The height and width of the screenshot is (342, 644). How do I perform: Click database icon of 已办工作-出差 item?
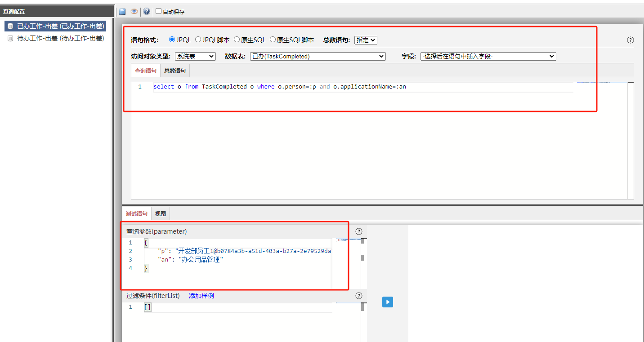point(10,26)
